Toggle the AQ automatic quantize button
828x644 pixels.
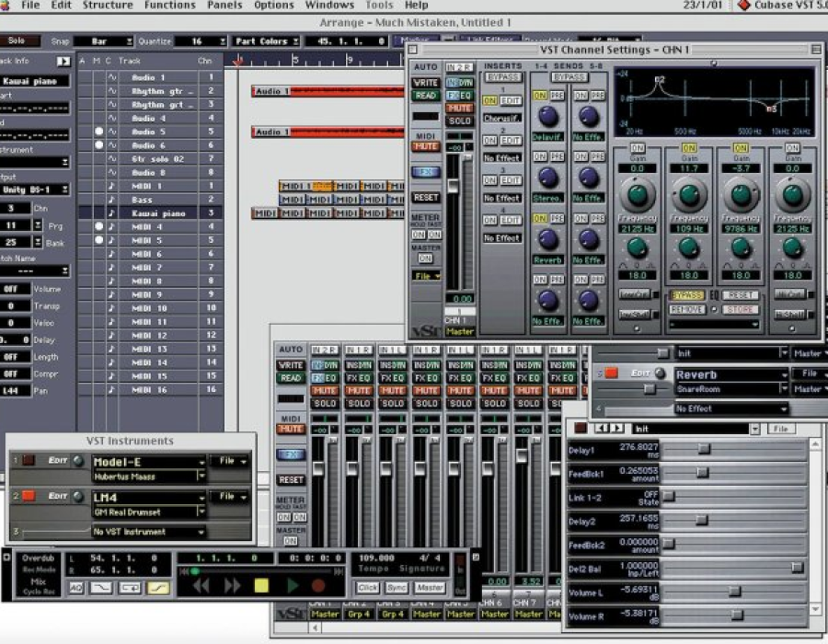click(76, 588)
